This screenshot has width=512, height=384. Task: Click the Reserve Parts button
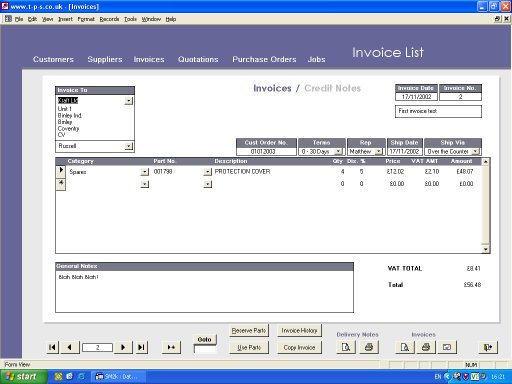point(249,330)
